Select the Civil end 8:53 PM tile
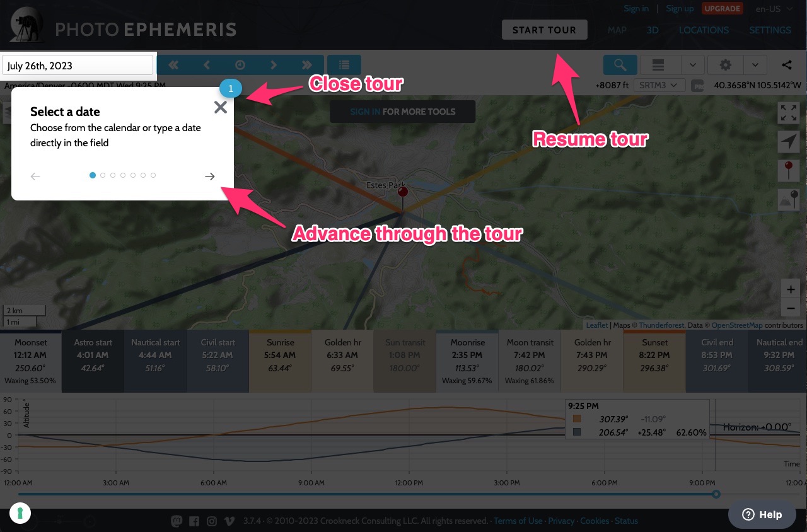The image size is (807, 532). (x=717, y=361)
